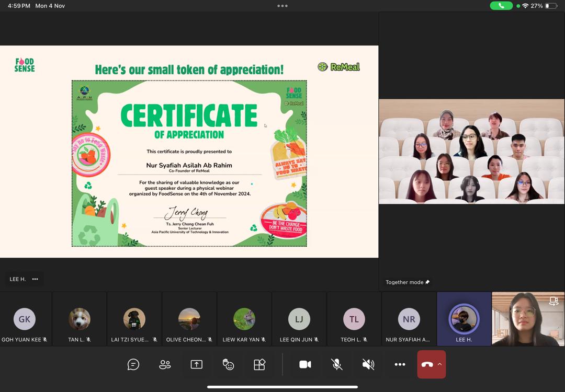Tap the pin icon next to Together mode
This screenshot has height=392, width=565.
(427, 282)
